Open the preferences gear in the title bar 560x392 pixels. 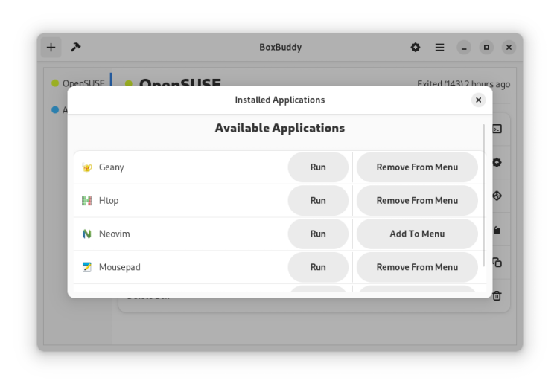(416, 47)
